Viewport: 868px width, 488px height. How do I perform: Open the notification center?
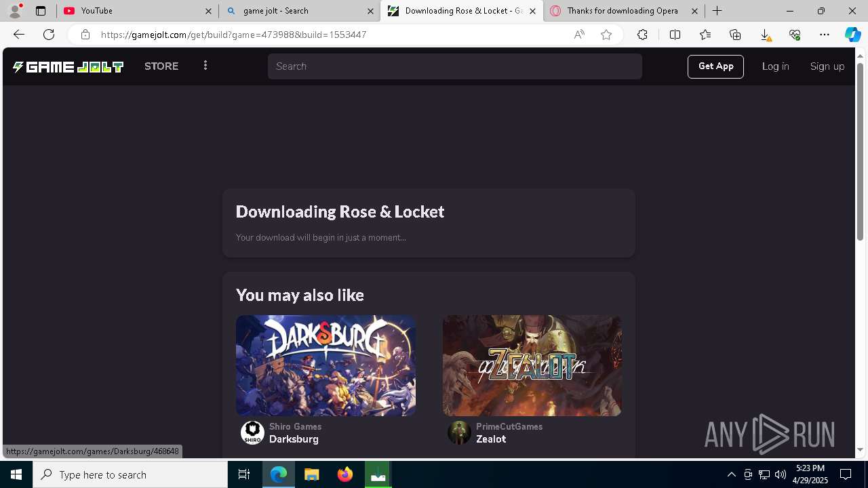[846, 474]
